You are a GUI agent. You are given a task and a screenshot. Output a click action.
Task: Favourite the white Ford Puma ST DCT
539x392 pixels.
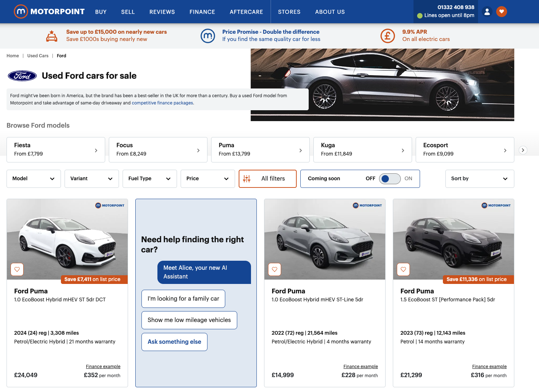[17, 269]
